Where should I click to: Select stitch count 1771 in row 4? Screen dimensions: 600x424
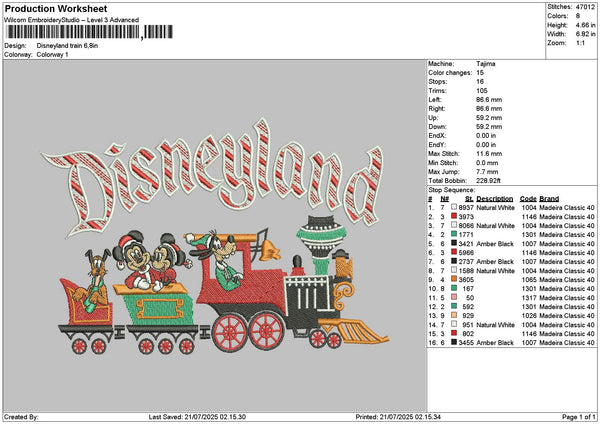pos(466,235)
